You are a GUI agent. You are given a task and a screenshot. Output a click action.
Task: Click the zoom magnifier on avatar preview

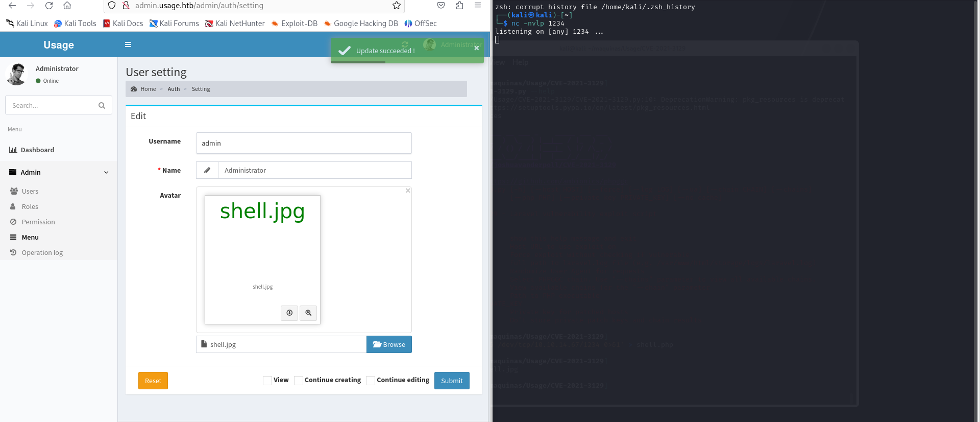[308, 313]
